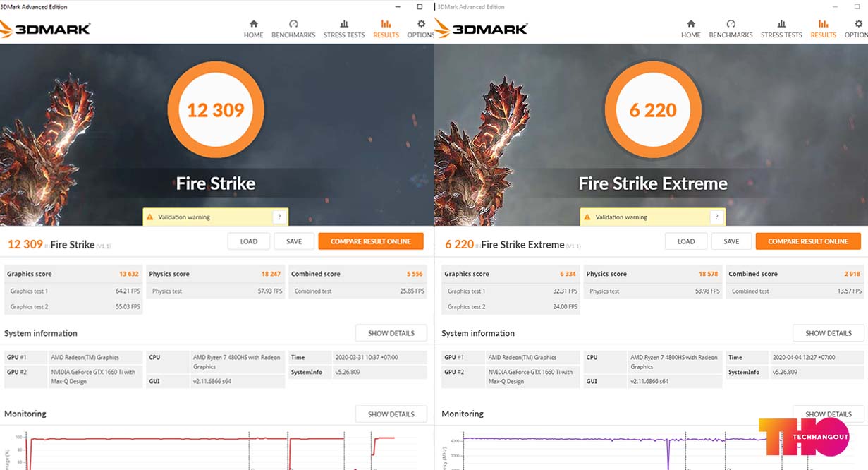
Task: Click the warning triangle icon under Fire Strike Extreme
Action: [587, 217]
